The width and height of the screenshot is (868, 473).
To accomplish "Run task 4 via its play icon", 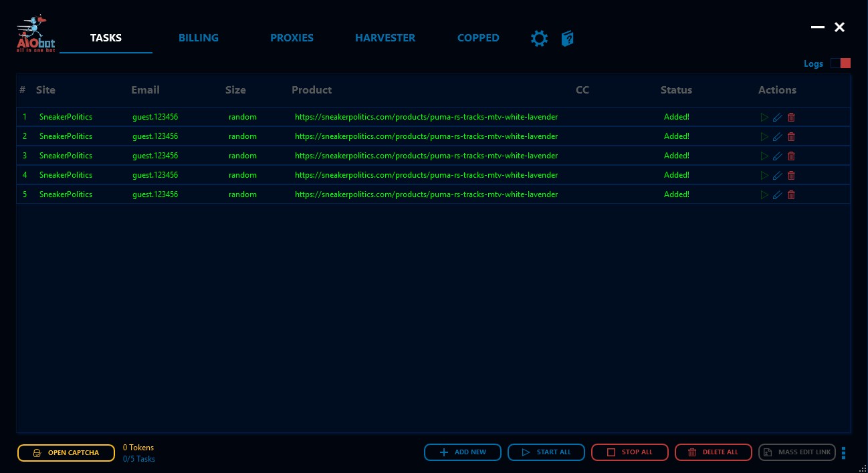I will point(764,176).
